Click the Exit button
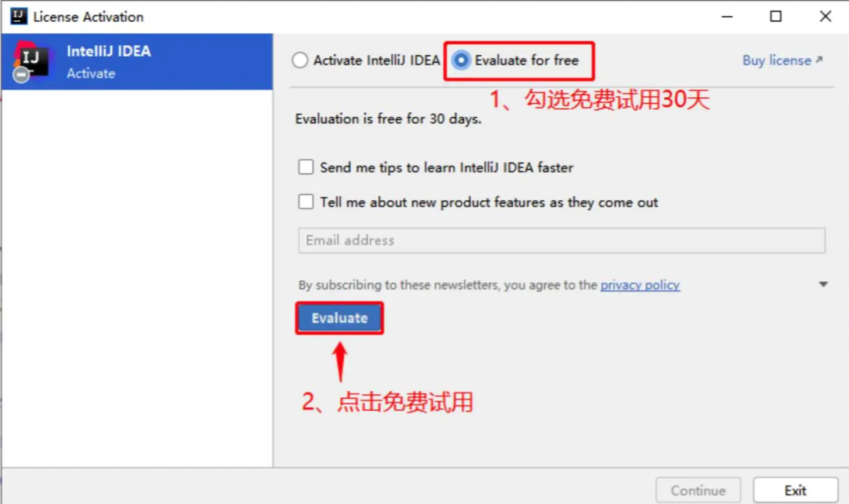Image resolution: width=849 pixels, height=504 pixels. coord(796,490)
